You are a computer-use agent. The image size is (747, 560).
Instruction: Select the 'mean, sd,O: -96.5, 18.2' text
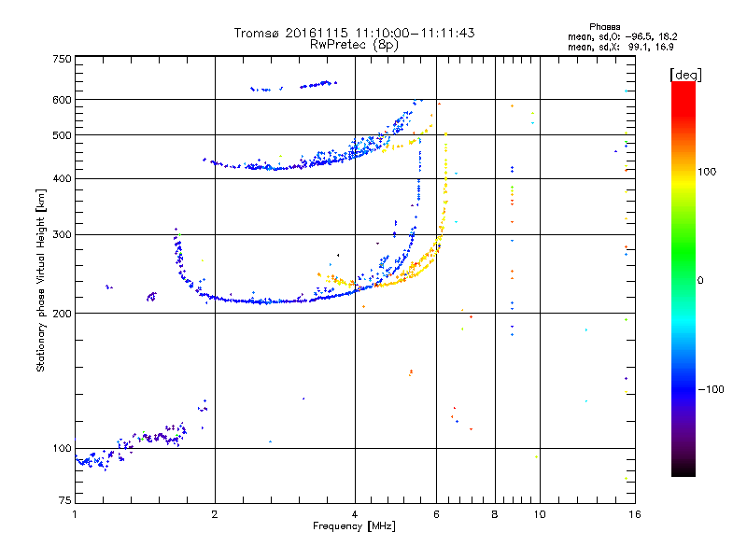click(622, 36)
